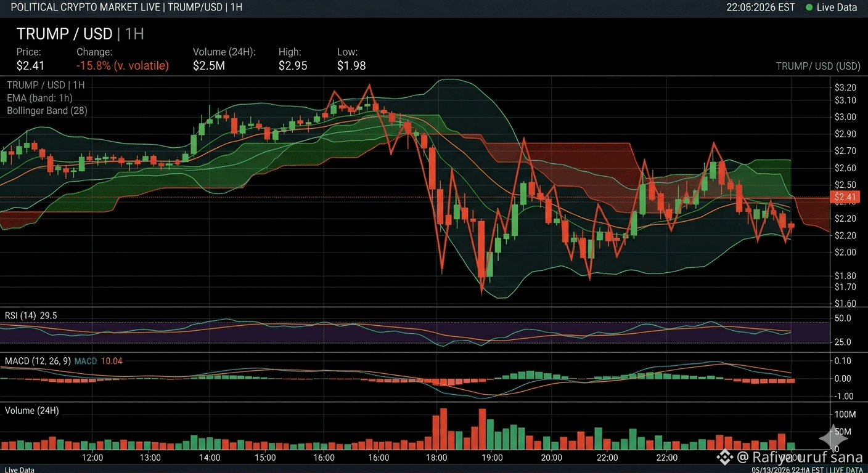Open the "MACD (12, 26, 9)" indicator label
Viewport: 868px width, 473px height.
click(x=38, y=361)
